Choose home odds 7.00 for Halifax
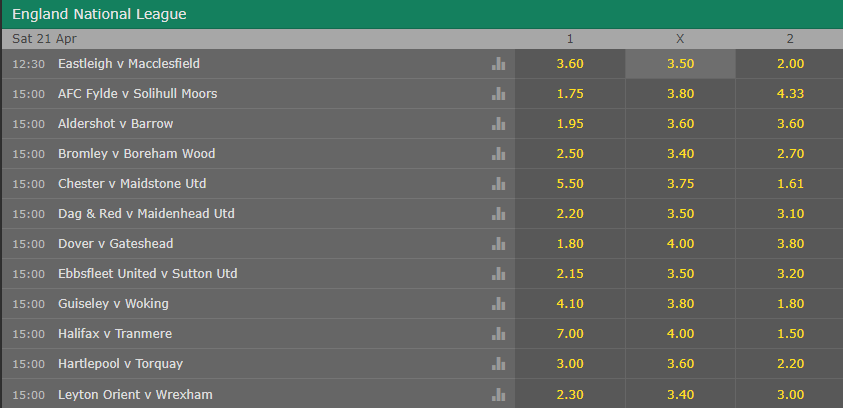The height and width of the screenshot is (408, 843). (x=570, y=334)
